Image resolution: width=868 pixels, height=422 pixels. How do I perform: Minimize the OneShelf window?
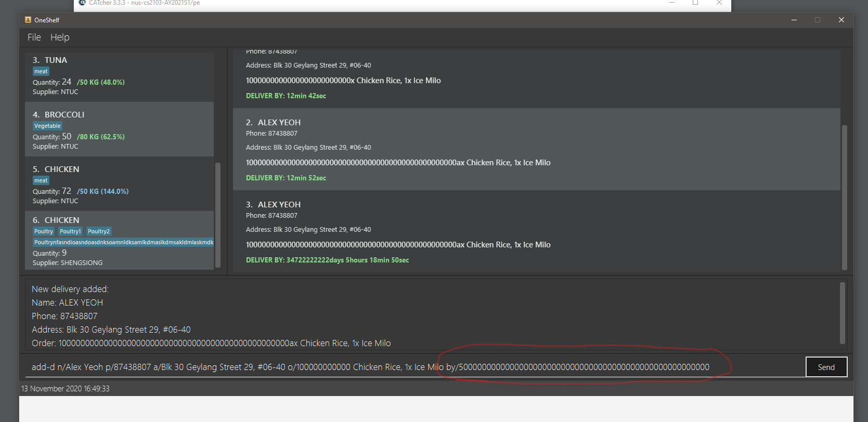[x=794, y=20]
